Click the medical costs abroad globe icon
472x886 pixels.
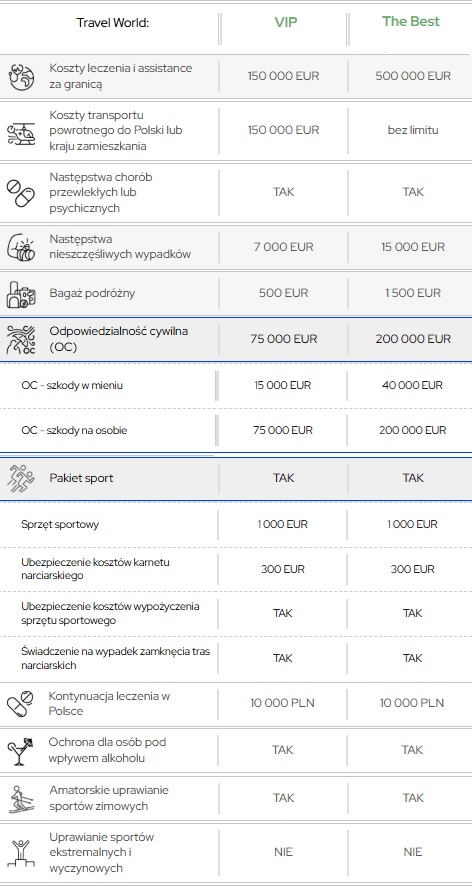pyautogui.click(x=21, y=76)
